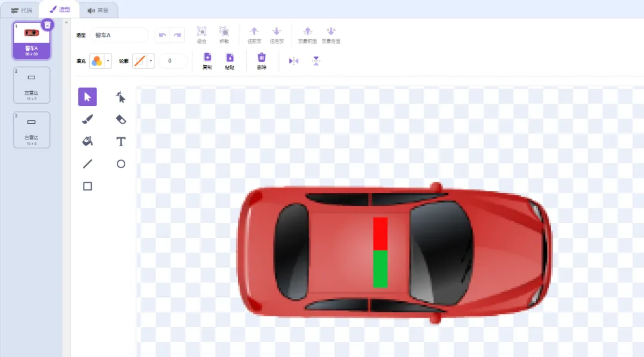Viewport: 644px width, 357px height.
Task: Select the Text tool
Action: (120, 142)
